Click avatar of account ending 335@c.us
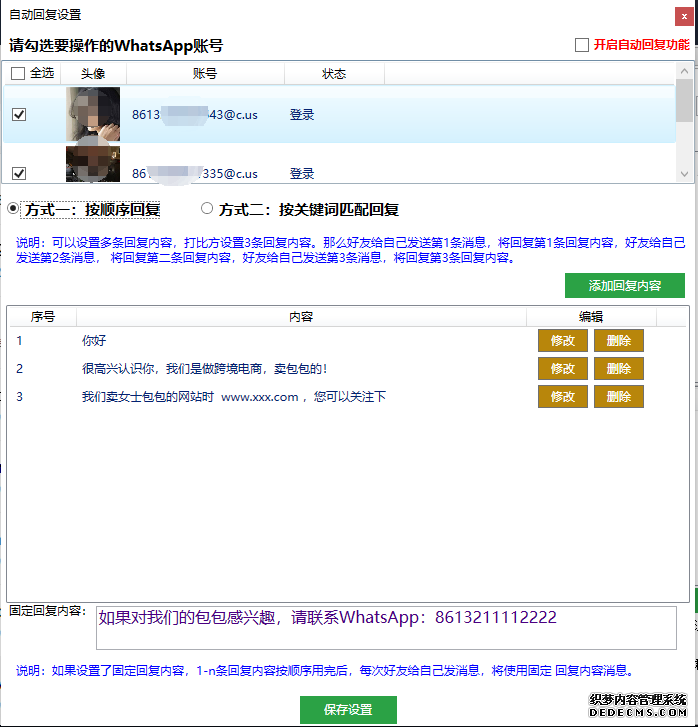 [93, 164]
